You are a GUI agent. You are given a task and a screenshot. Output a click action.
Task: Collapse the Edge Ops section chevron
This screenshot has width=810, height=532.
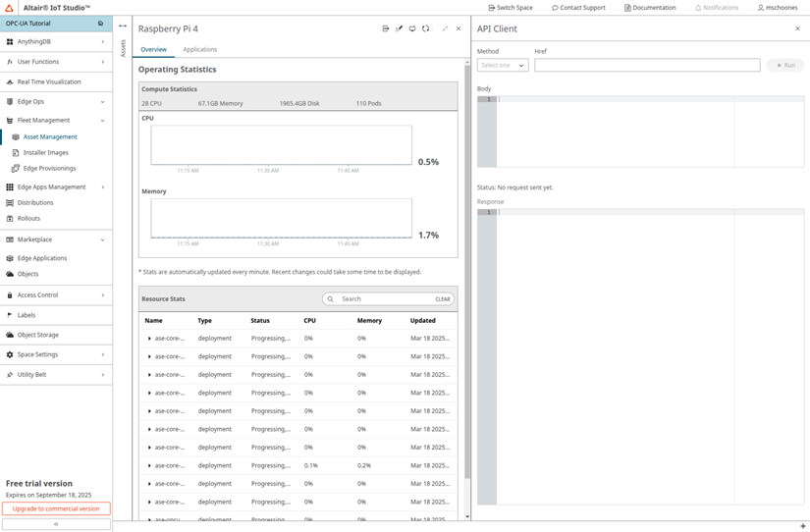tap(103, 102)
